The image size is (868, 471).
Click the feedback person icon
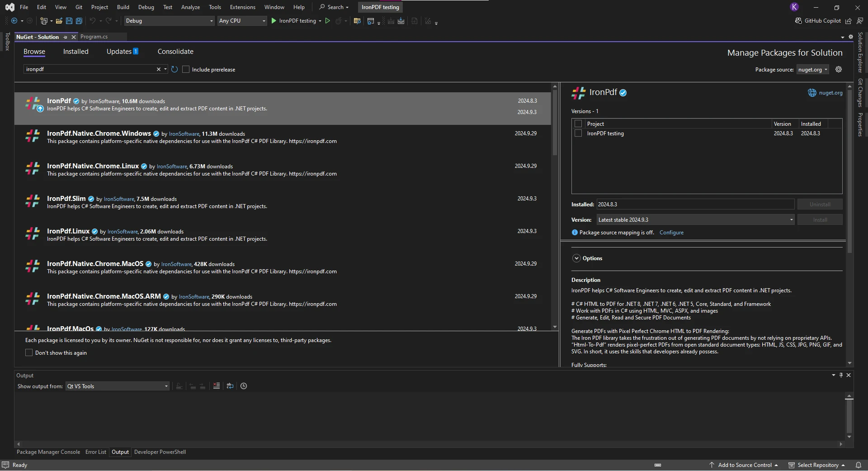(x=860, y=21)
